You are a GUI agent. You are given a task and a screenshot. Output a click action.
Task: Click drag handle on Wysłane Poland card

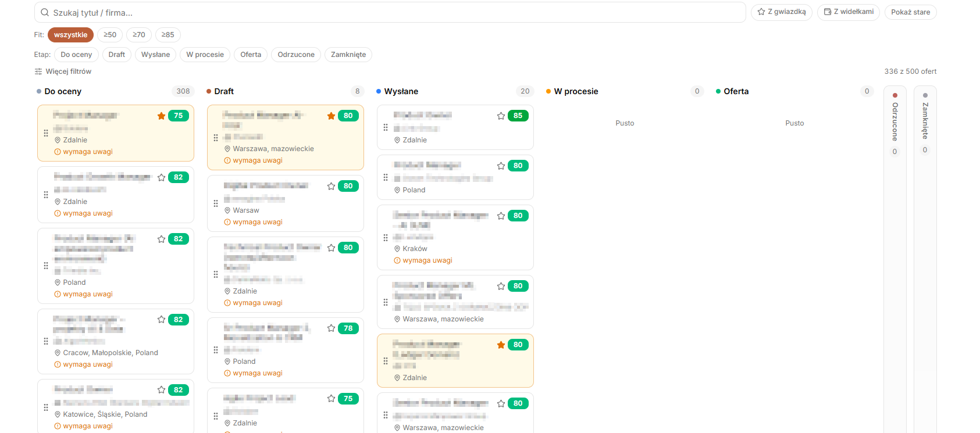click(386, 177)
